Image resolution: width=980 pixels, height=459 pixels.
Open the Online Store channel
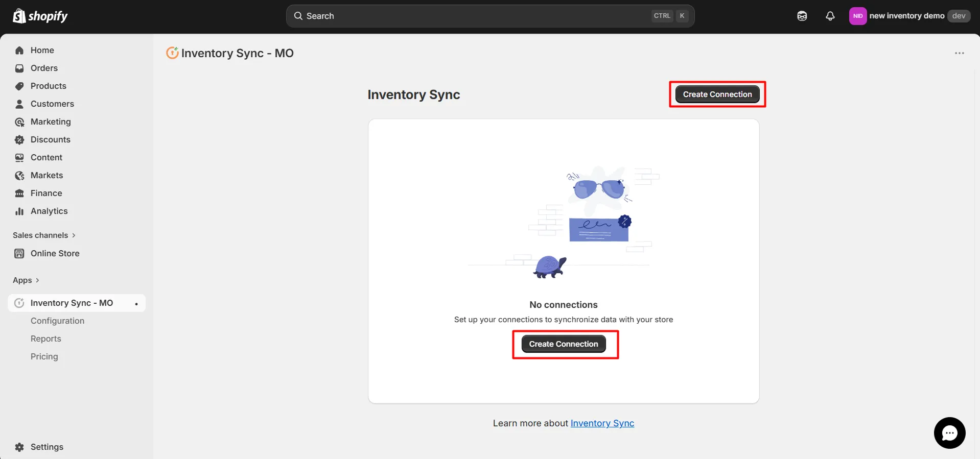click(x=55, y=253)
